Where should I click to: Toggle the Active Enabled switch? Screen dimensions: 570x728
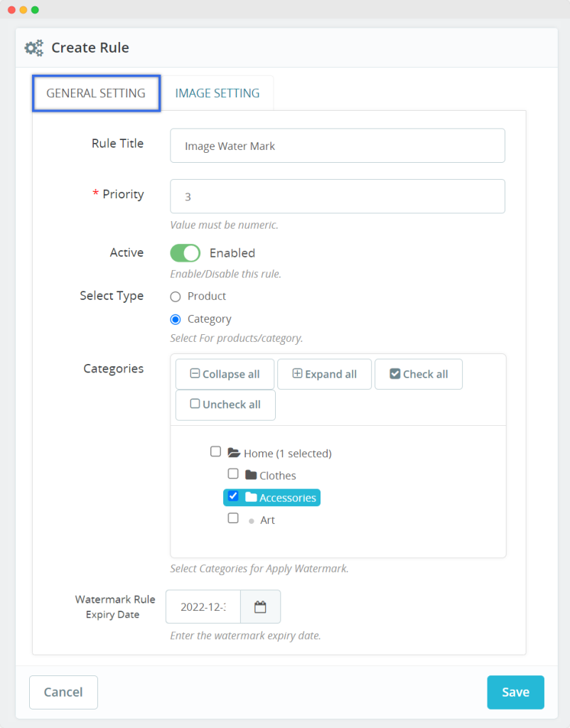[x=185, y=253]
